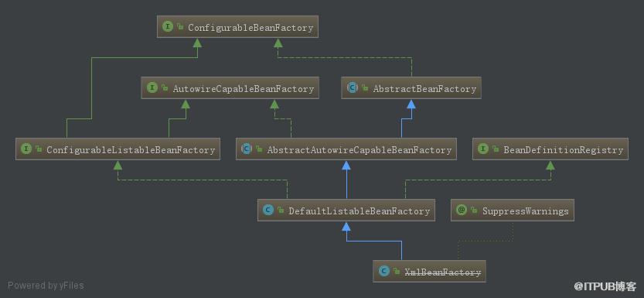Click the abstract class icon on AbstractBeanFactory
This screenshot has height=298, width=644.
(x=353, y=88)
